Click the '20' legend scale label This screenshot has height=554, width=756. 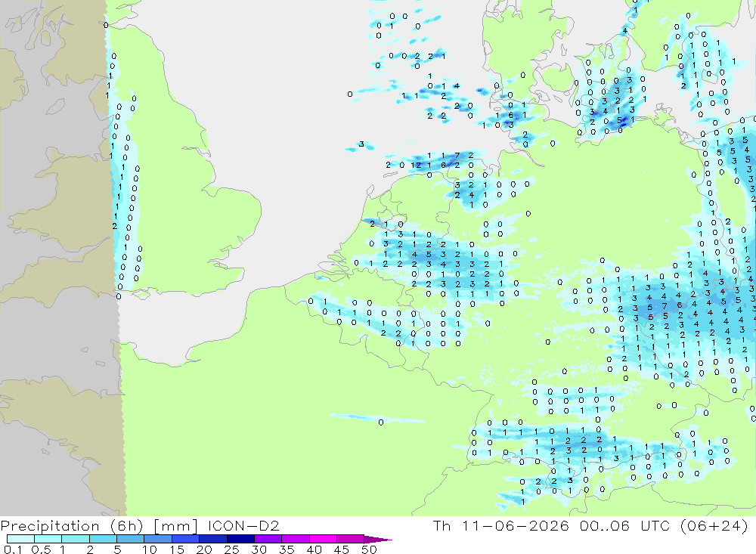(204, 549)
